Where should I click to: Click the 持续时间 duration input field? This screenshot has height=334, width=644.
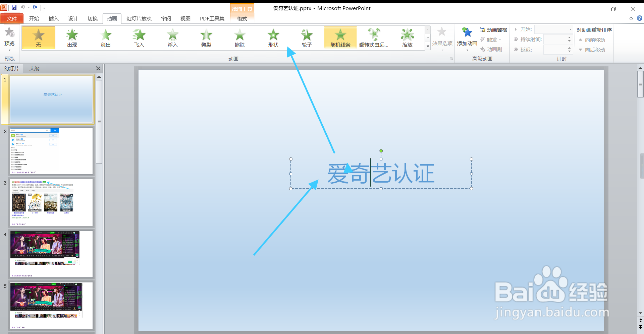(555, 40)
